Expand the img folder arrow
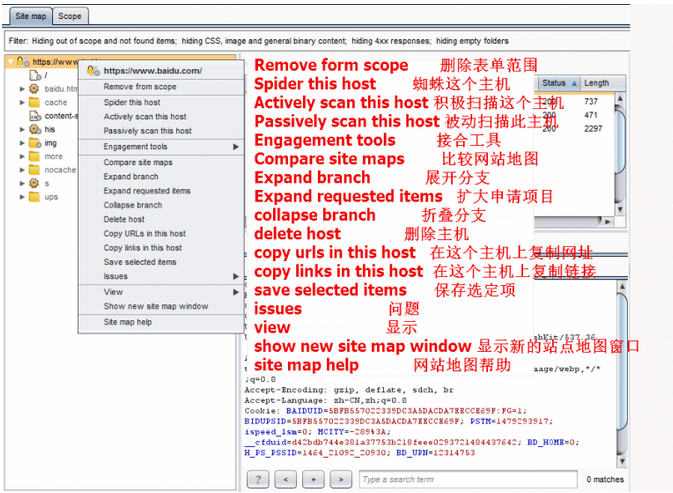This screenshot has height=493, width=673. 22,143
